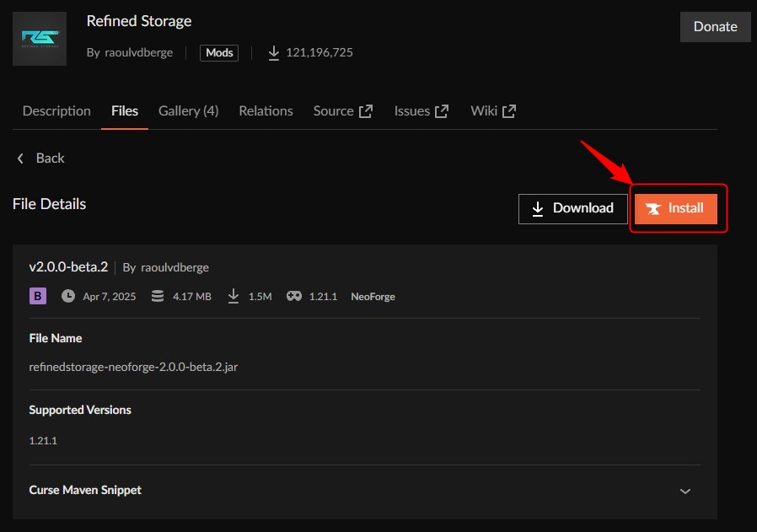The width and height of the screenshot is (757, 532).
Task: Open the Issues external link tab
Action: [x=421, y=111]
